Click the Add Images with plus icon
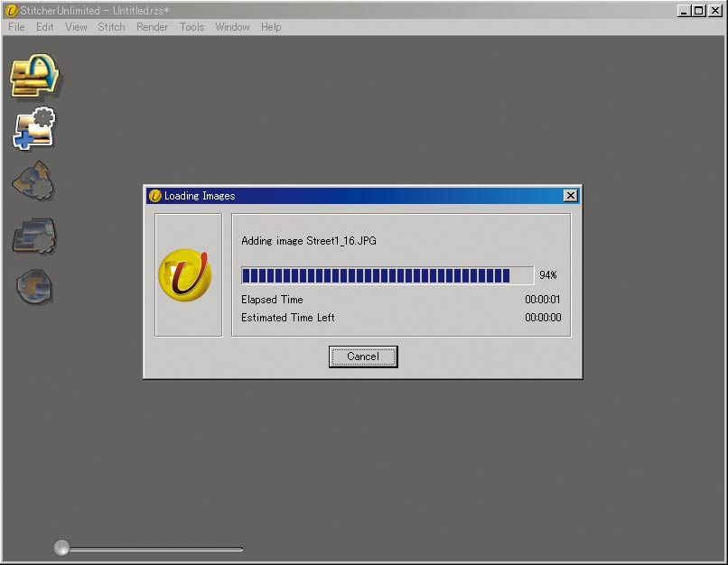The width and height of the screenshot is (728, 565). pos(34,129)
